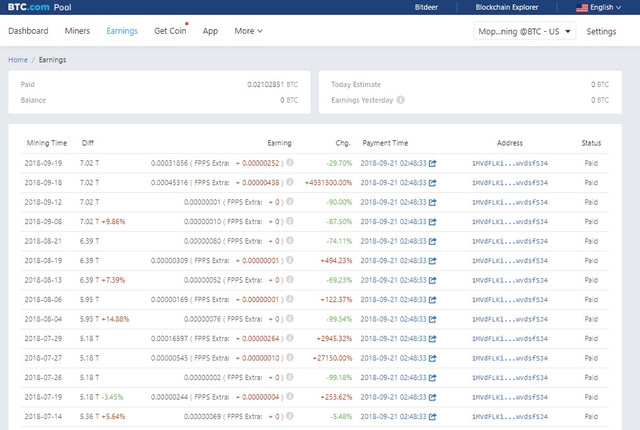Open external link icon in 2018-08-21 row
This screenshot has width=640, height=430.
tap(433, 241)
